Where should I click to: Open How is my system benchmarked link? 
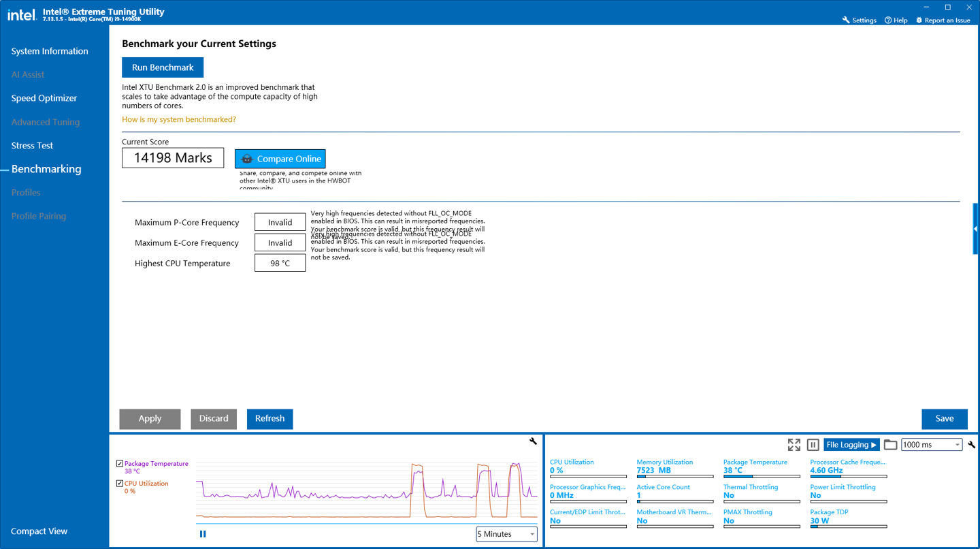tap(179, 119)
